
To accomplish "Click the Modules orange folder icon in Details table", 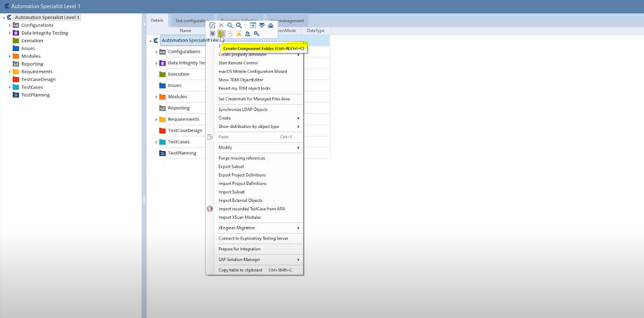I will coord(163,97).
